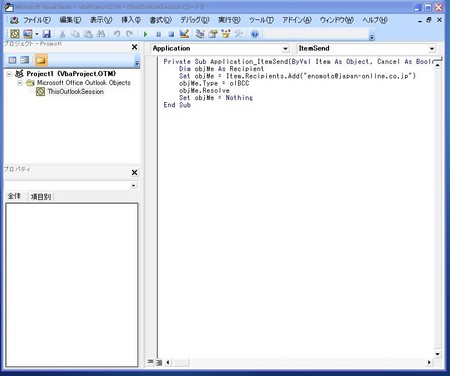Click the 'Dim objMe As Recipient' line
This screenshot has height=376, width=450.
click(221, 69)
